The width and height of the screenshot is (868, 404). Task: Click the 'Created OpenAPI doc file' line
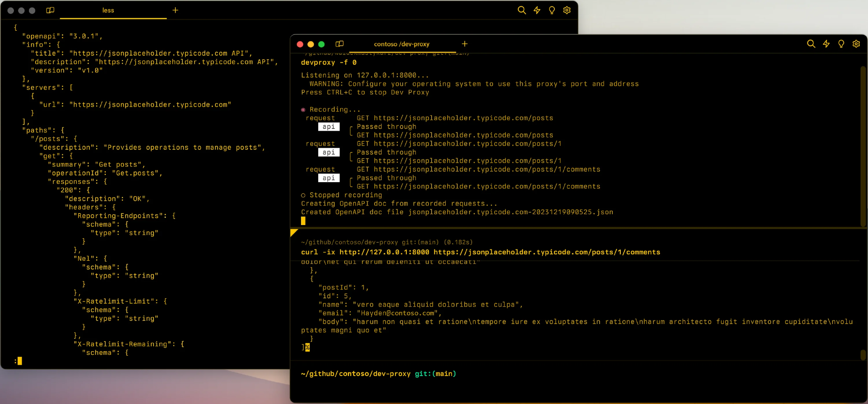click(x=457, y=212)
